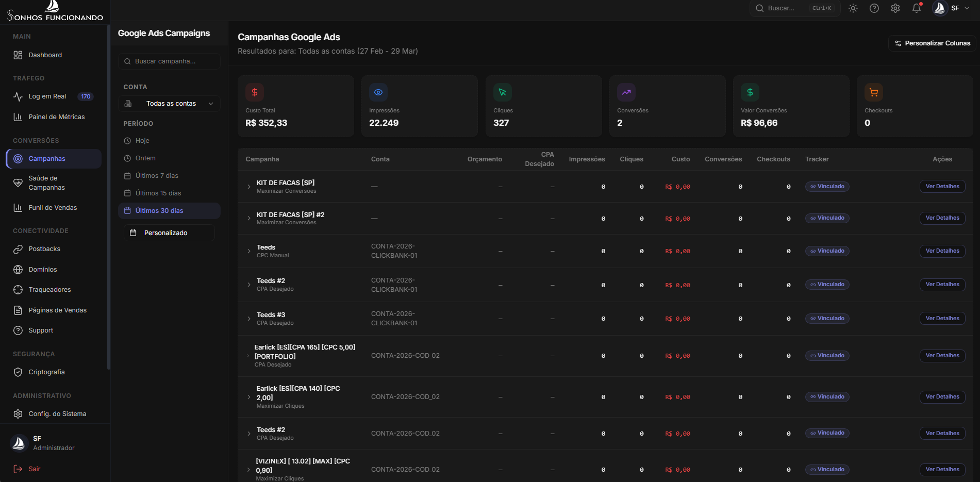
Task: Click the Sair logout icon
Action: (18, 469)
